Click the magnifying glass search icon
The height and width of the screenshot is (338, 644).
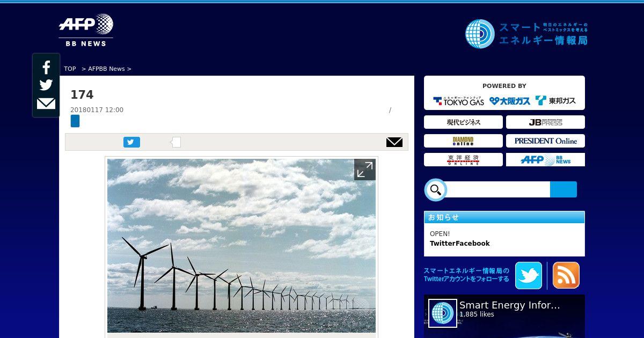point(436,190)
